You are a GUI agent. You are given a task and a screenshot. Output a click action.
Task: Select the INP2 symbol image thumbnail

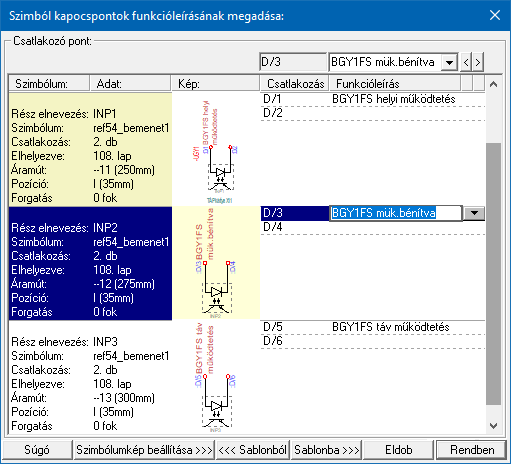pyautogui.click(x=216, y=263)
